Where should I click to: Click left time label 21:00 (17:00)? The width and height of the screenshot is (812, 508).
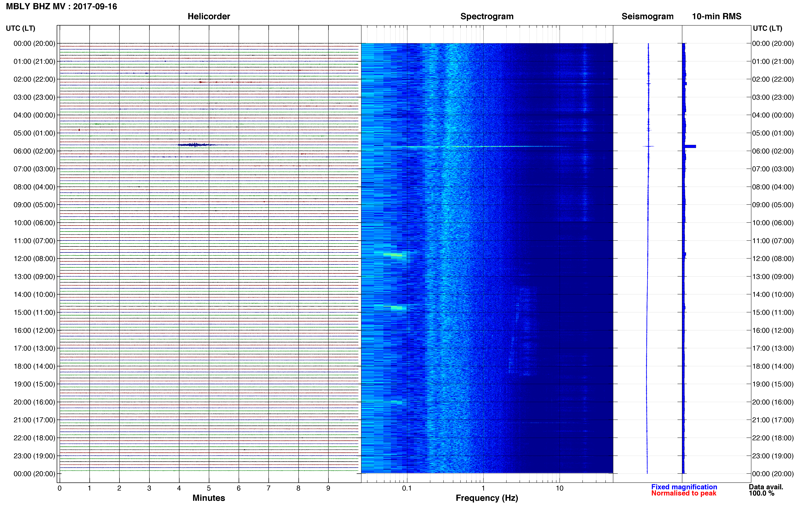[x=34, y=420]
